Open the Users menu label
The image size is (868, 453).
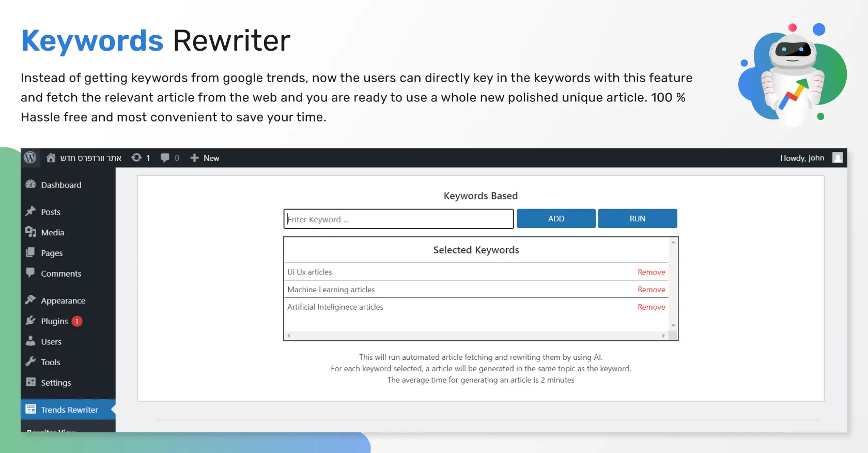[x=51, y=342]
